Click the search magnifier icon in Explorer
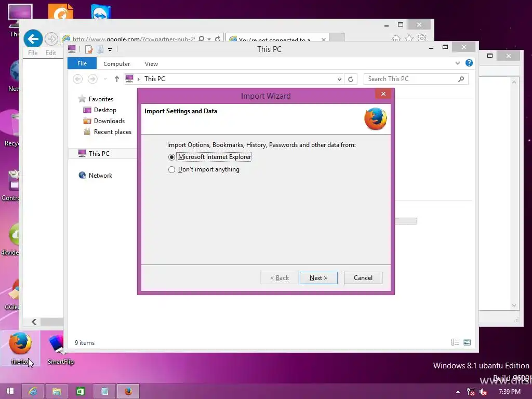The width and height of the screenshot is (532, 399). pyautogui.click(x=461, y=79)
